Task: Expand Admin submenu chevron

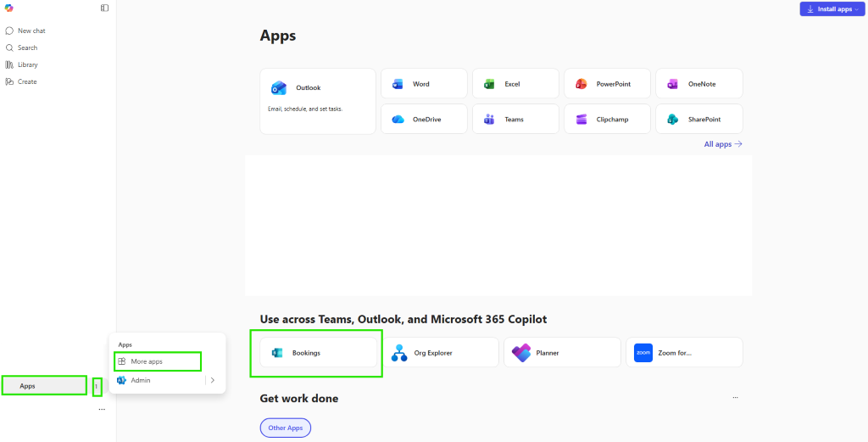Action: coord(213,380)
